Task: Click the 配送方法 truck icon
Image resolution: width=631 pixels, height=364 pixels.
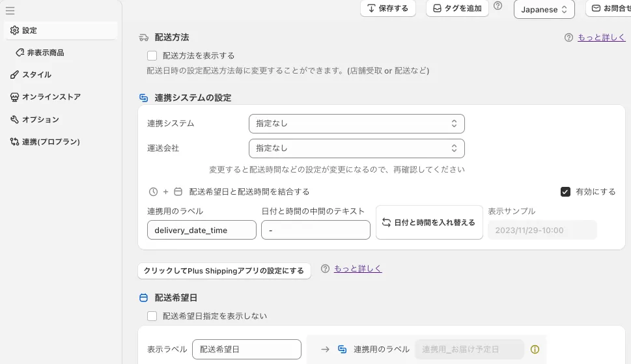Action: pyautogui.click(x=144, y=38)
